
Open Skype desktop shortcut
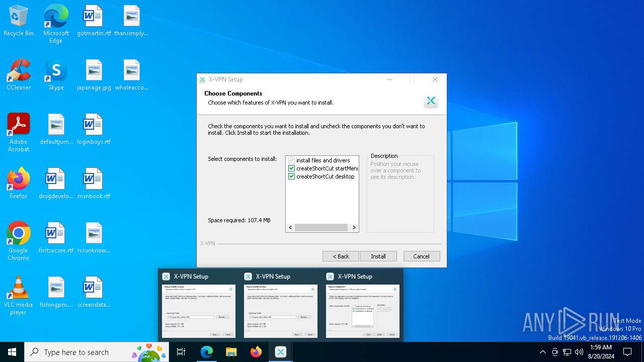[56, 75]
